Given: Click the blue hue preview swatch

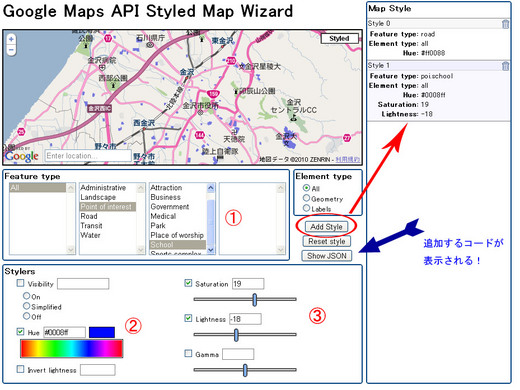Looking at the screenshot, I should [x=102, y=332].
